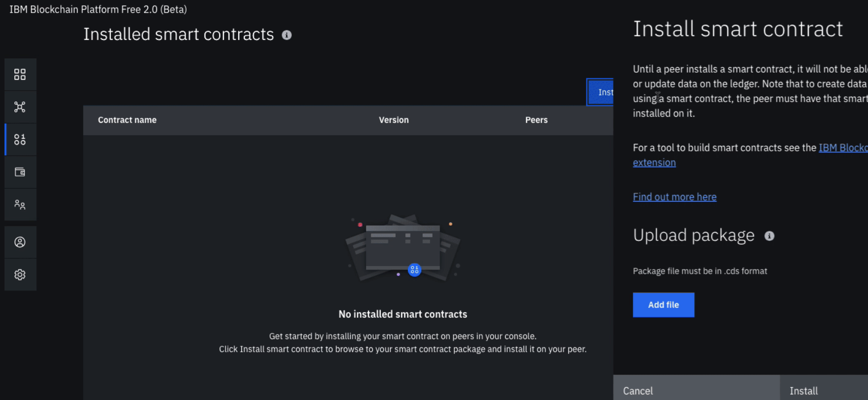Click the partially hidden Install smart contract button
Viewport: 868px width, 400px height.
600,92
